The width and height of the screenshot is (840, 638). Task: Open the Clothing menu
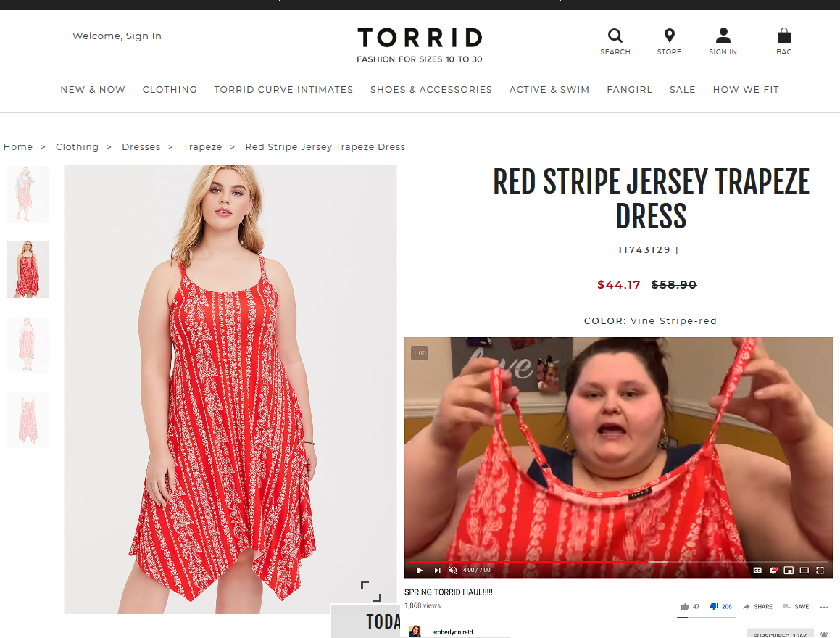[170, 89]
